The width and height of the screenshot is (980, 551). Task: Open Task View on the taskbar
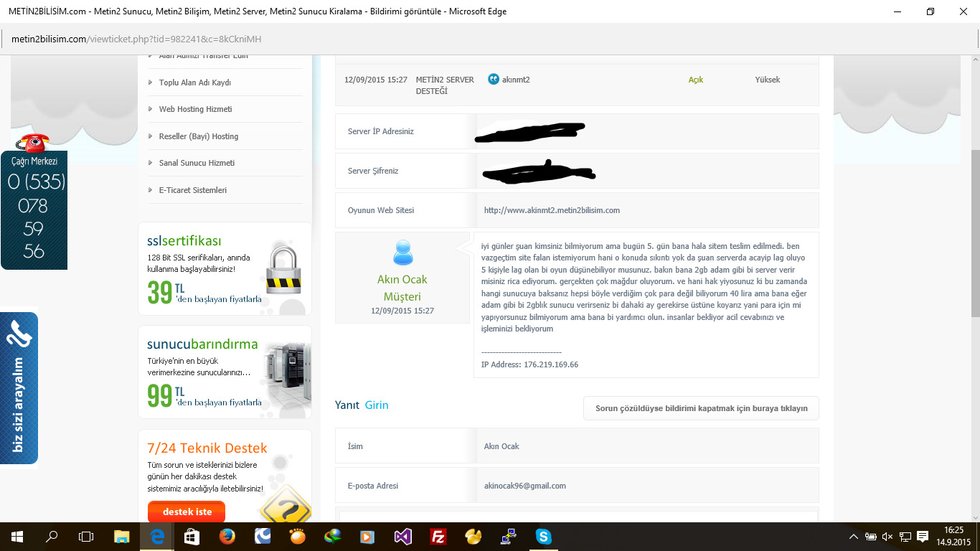(86, 536)
